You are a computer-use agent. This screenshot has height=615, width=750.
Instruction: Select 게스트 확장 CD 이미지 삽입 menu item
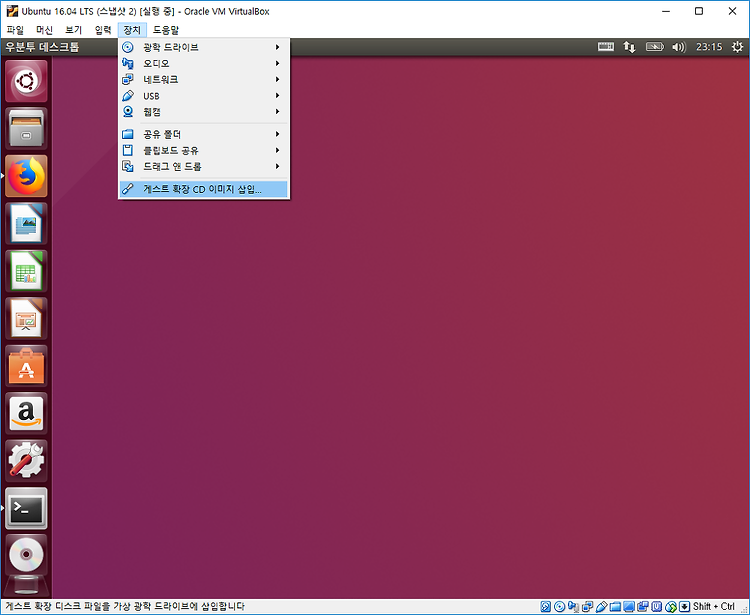point(204,189)
